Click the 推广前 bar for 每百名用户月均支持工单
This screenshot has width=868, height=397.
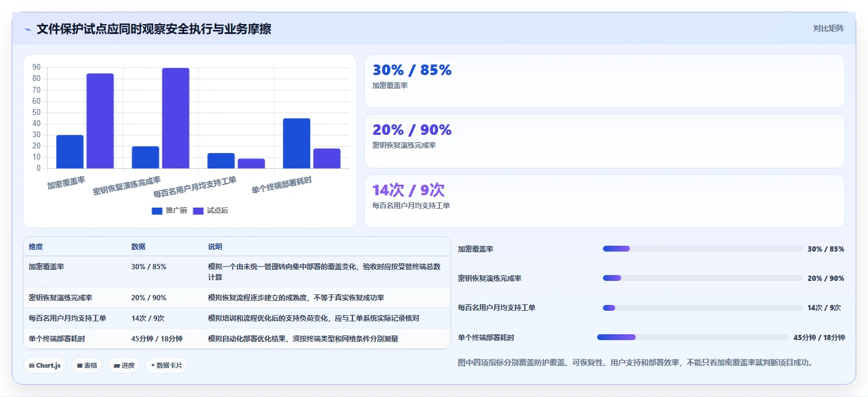(221, 161)
